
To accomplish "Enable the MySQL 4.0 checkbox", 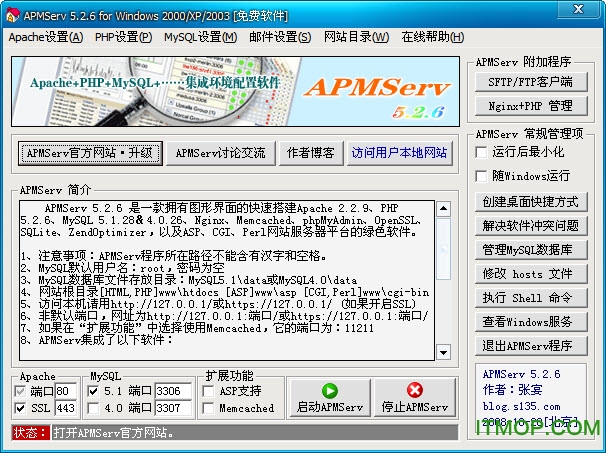I will coord(93,408).
